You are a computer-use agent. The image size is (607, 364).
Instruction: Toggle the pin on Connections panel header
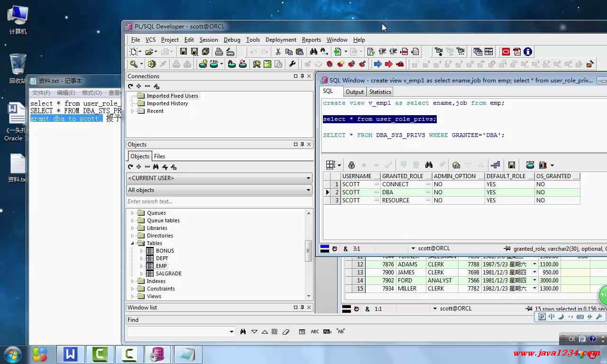pyautogui.click(x=302, y=76)
